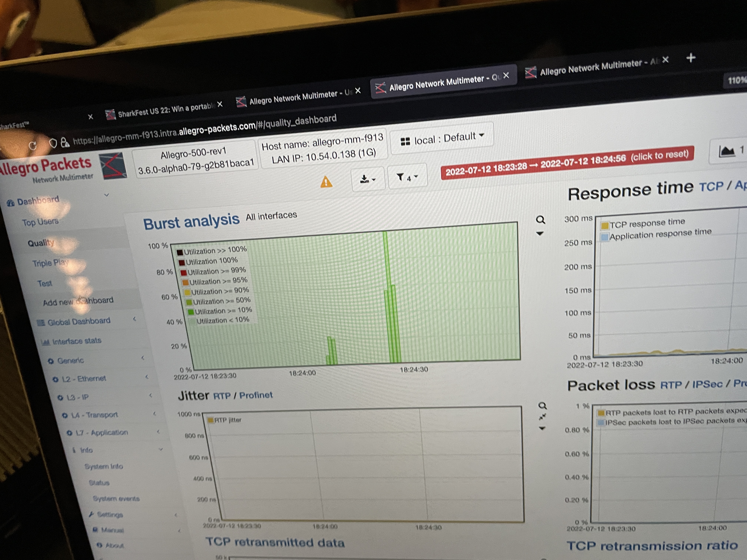The width and height of the screenshot is (747, 560).
Task: Click the yellow warning triangle icon
Action: (326, 182)
